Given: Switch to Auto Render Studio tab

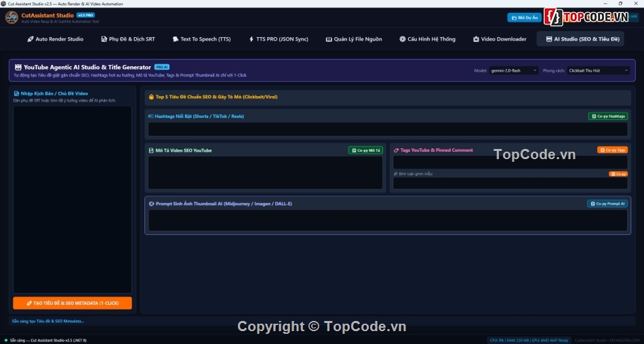Looking at the screenshot, I should click(x=56, y=39).
